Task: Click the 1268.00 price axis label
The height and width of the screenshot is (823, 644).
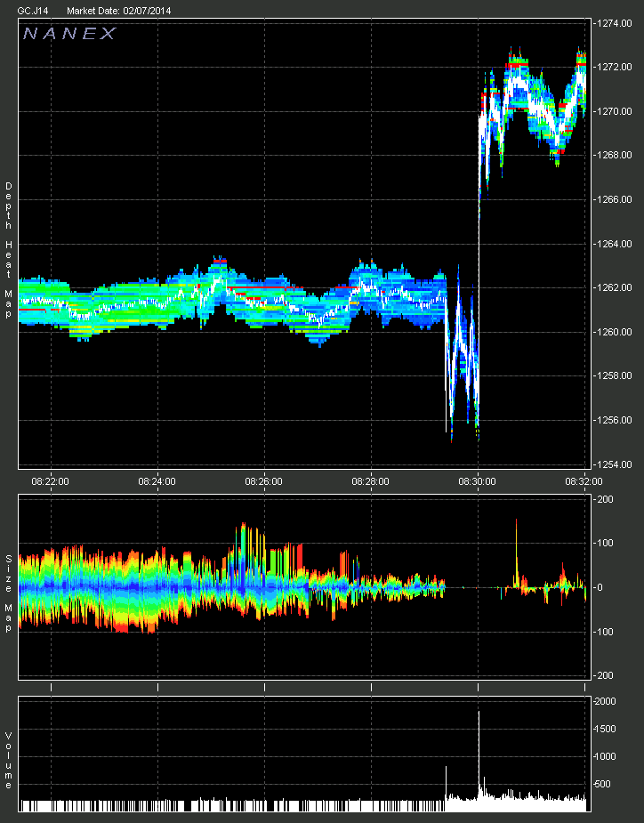Action: click(x=614, y=155)
